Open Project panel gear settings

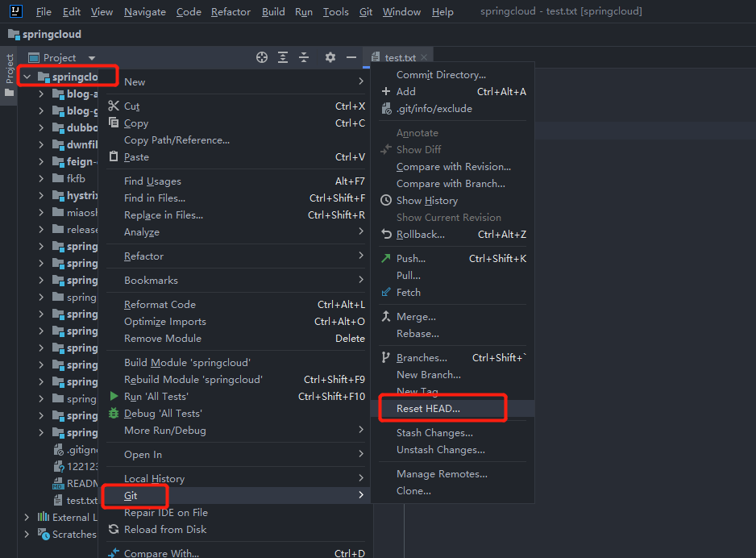330,57
